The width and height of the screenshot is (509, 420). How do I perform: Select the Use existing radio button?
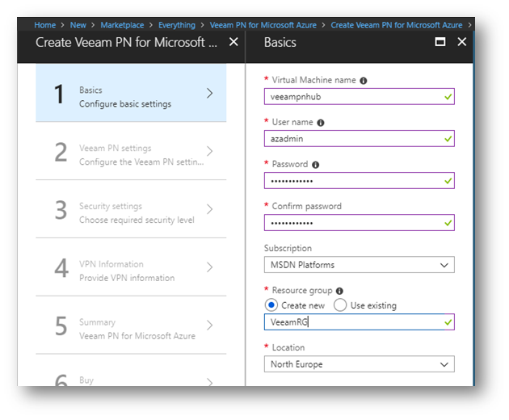340,305
